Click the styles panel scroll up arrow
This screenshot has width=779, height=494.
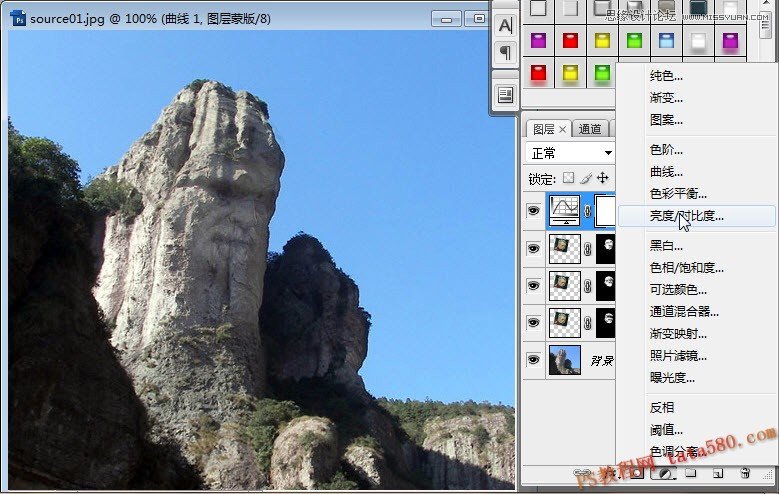coord(766,4)
